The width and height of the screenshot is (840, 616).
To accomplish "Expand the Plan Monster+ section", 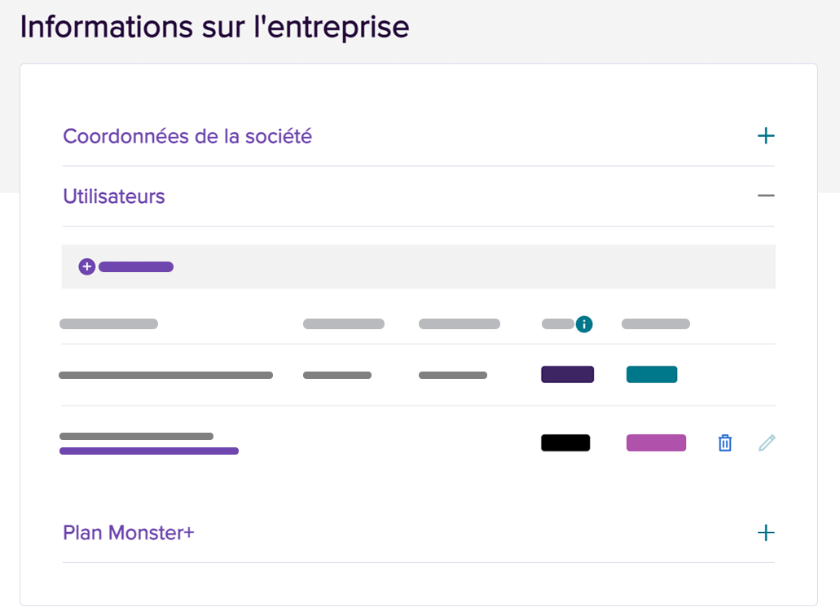I will (766, 532).
